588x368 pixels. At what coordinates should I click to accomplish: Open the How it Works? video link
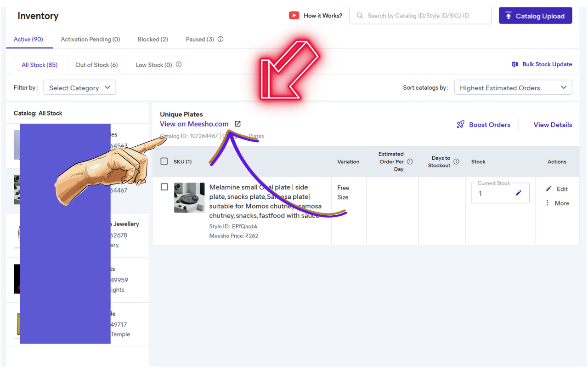pos(322,16)
